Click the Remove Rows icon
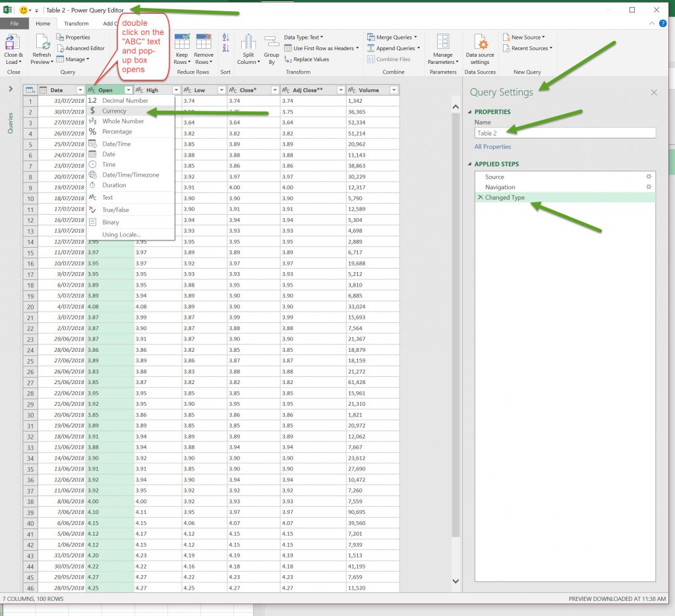This screenshot has height=616, width=675. [x=204, y=43]
